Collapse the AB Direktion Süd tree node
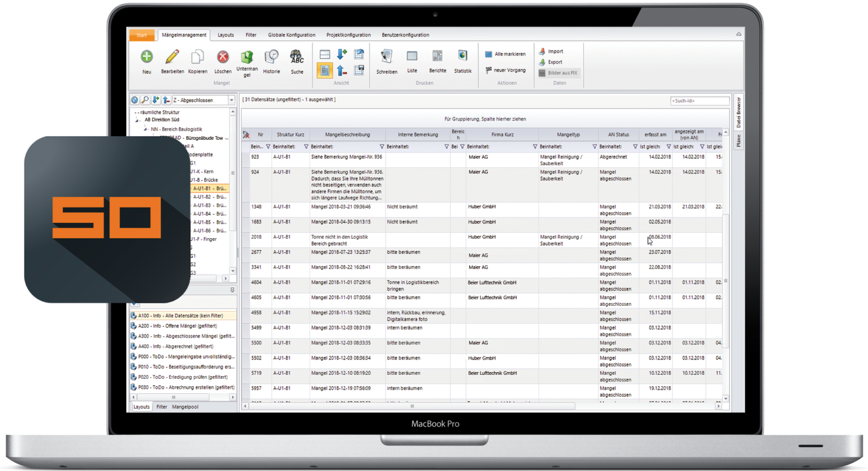Screen dimensions: 868x471 pyautogui.click(x=137, y=120)
